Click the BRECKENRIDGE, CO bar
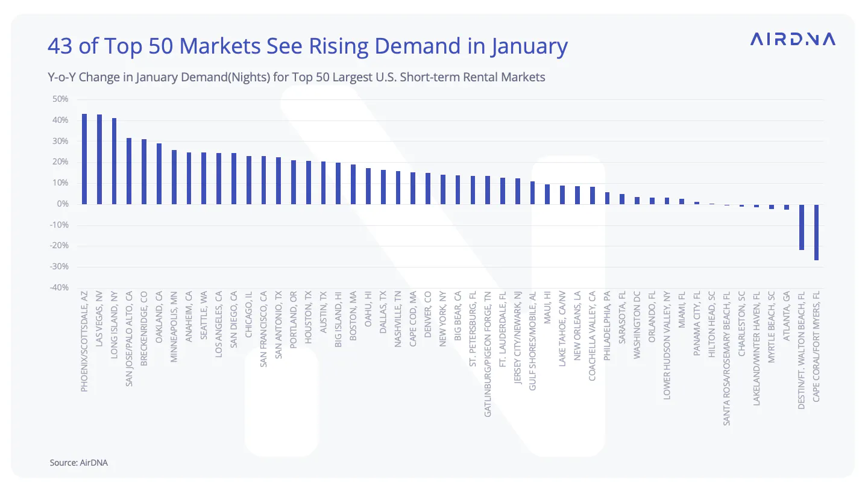The height and width of the screenshot is (488, 868). 144,172
